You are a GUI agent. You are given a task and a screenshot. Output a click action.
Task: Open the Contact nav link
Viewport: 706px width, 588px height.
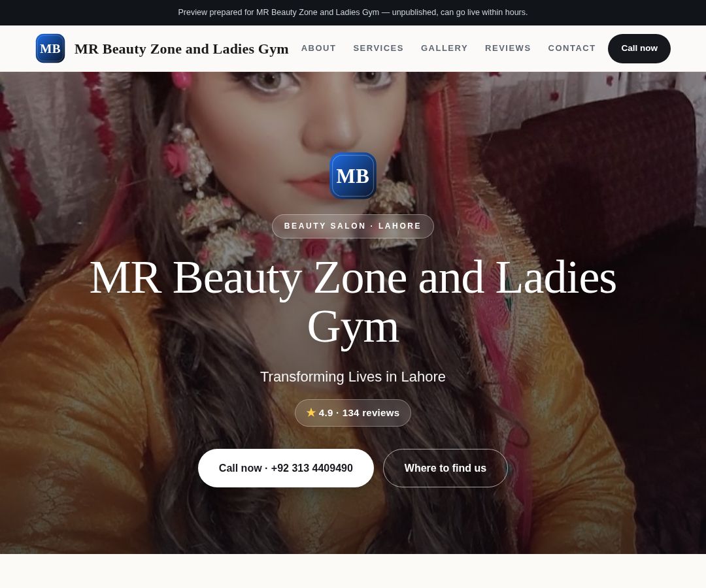(x=571, y=48)
